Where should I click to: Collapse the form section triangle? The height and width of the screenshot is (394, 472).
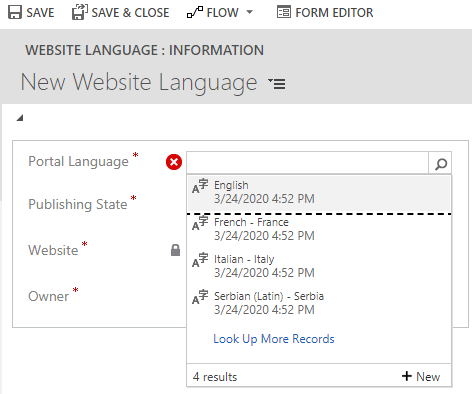pos(20,117)
